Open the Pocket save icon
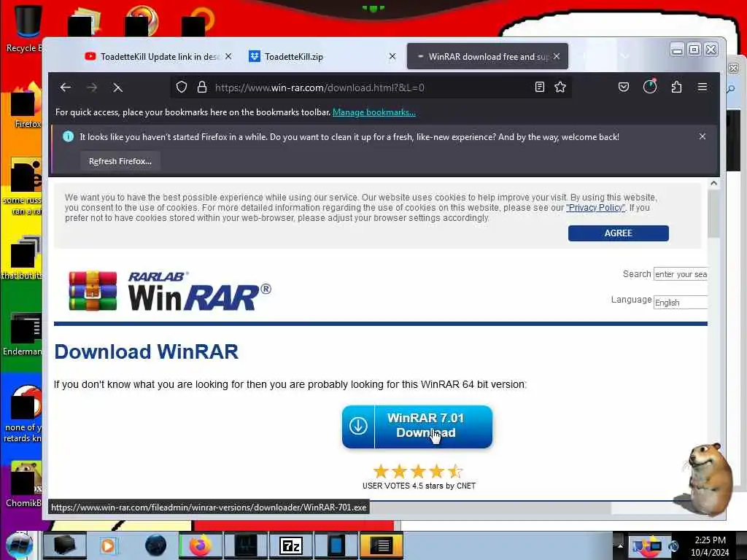Viewport: 747px width, 560px height. click(624, 87)
